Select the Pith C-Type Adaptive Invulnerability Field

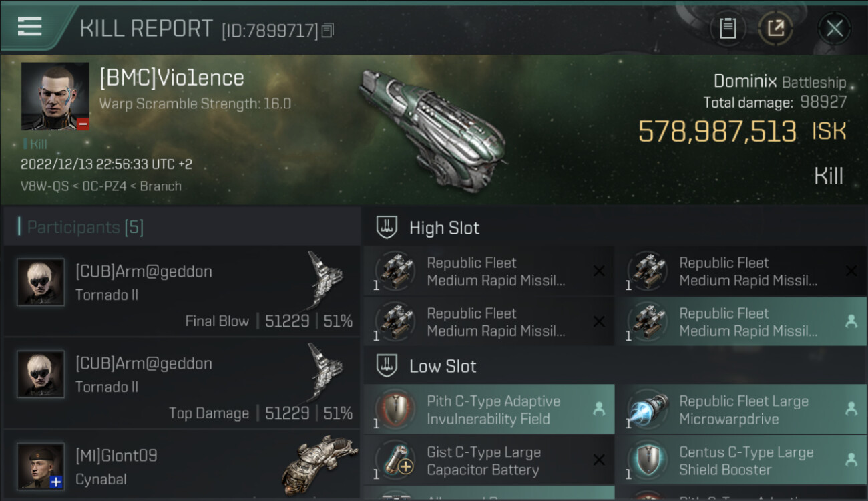(489, 409)
